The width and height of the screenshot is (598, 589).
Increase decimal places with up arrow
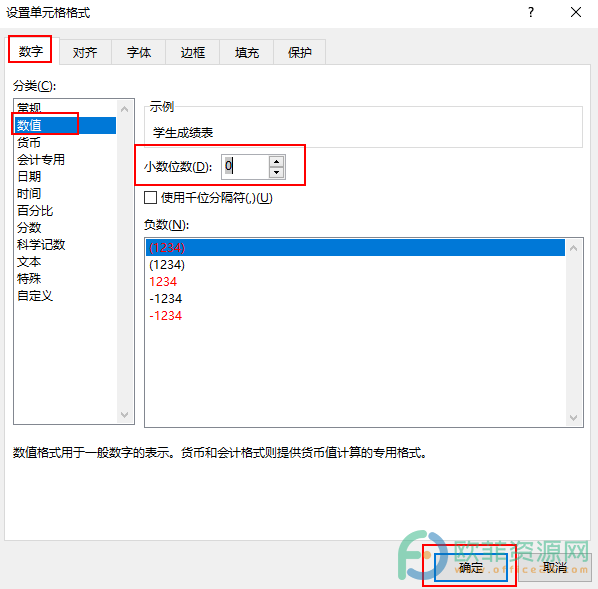point(276,161)
